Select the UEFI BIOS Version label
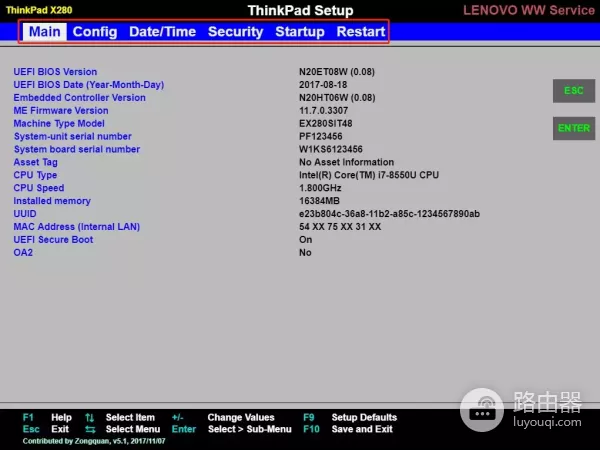The image size is (600, 450). click(x=55, y=72)
